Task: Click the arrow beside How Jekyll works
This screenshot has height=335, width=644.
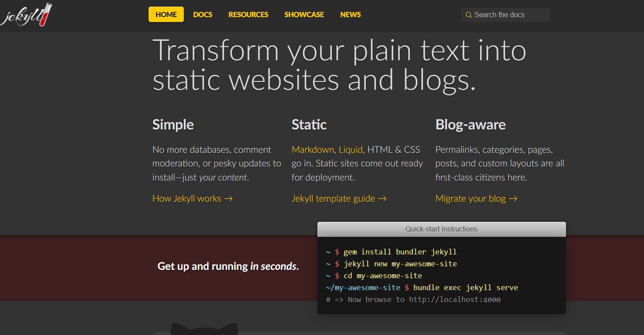Action: pyautogui.click(x=229, y=199)
